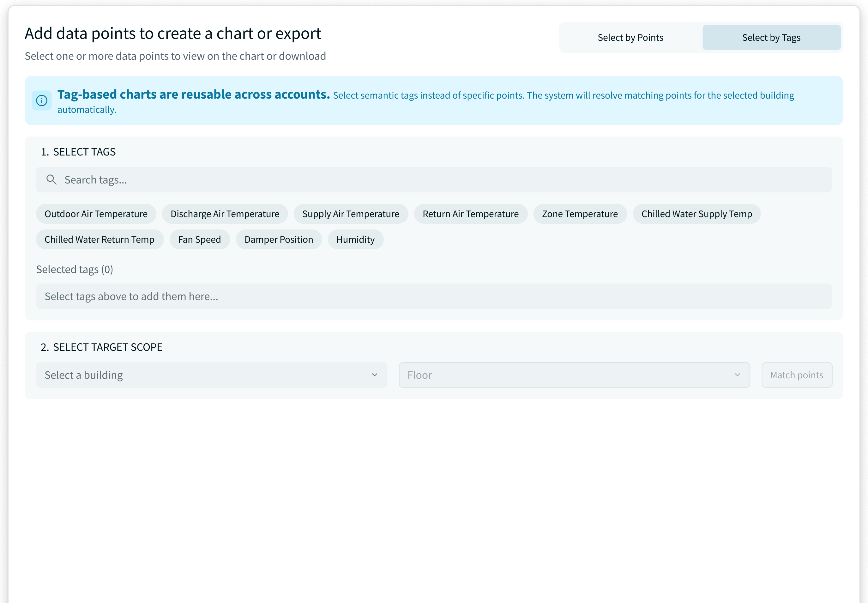868x603 pixels.
Task: Click the info icon in the banner
Action: tap(41, 100)
